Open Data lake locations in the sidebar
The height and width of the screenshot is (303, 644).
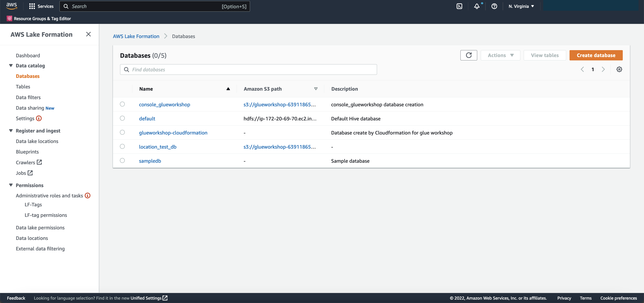(37, 141)
